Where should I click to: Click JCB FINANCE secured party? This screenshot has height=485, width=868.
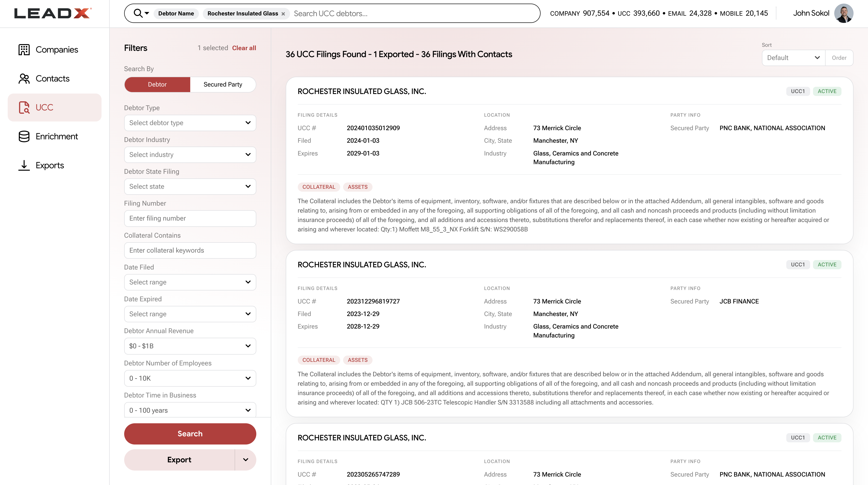[739, 302]
